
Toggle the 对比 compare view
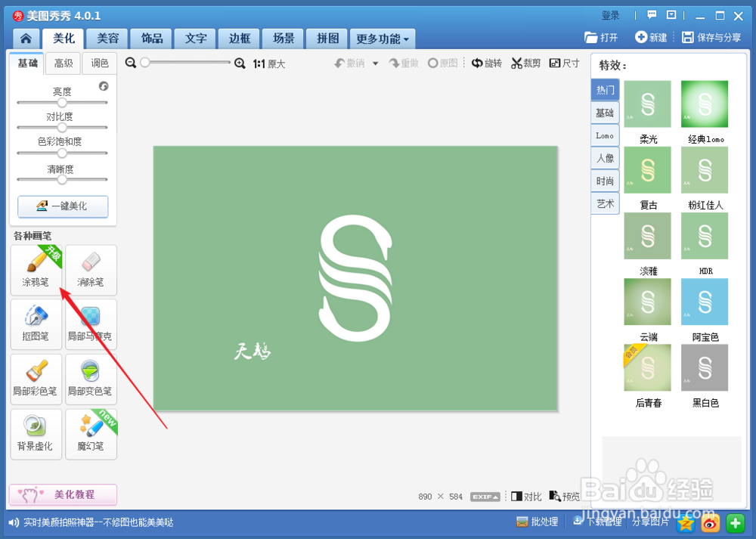tap(526, 497)
